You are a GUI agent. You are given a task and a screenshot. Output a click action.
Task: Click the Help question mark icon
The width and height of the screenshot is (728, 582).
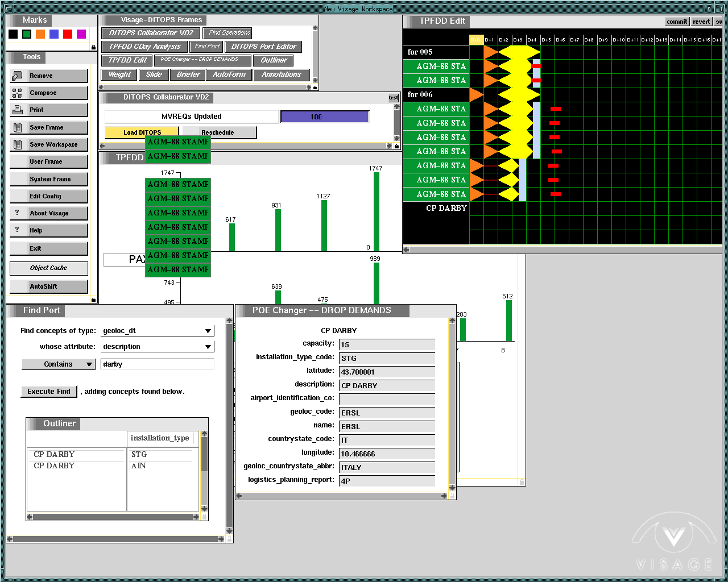[17, 230]
